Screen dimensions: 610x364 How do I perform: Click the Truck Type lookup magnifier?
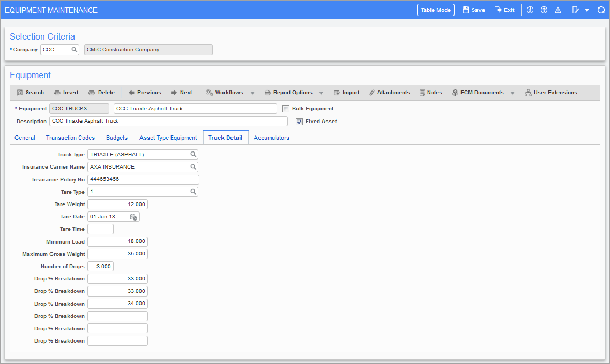click(x=193, y=155)
